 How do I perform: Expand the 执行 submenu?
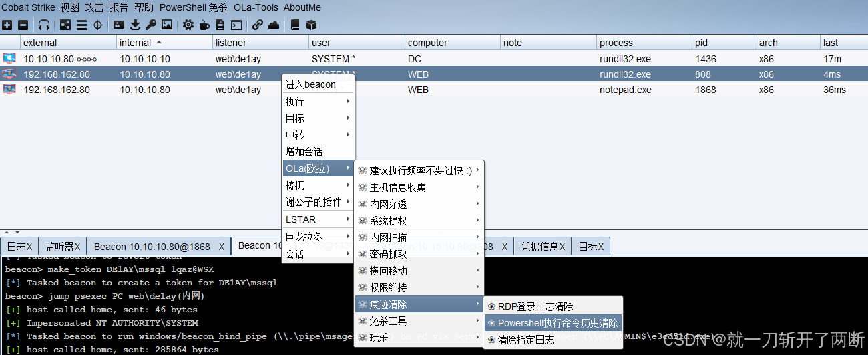(318, 102)
